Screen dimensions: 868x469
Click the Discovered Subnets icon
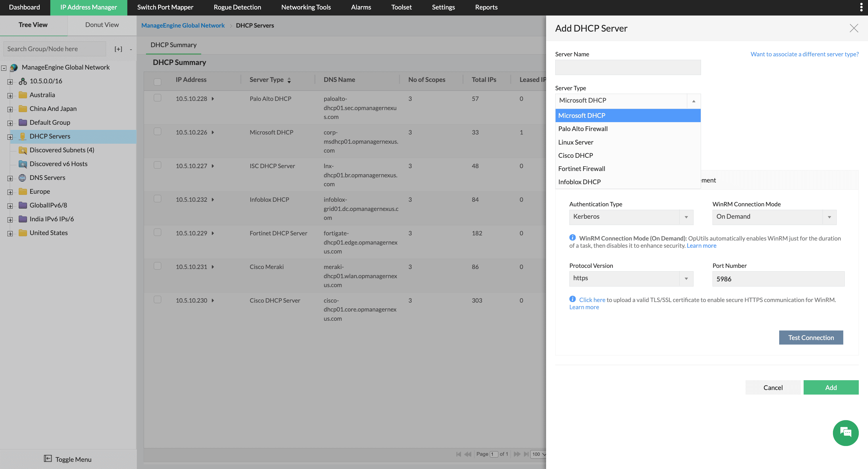(23, 150)
